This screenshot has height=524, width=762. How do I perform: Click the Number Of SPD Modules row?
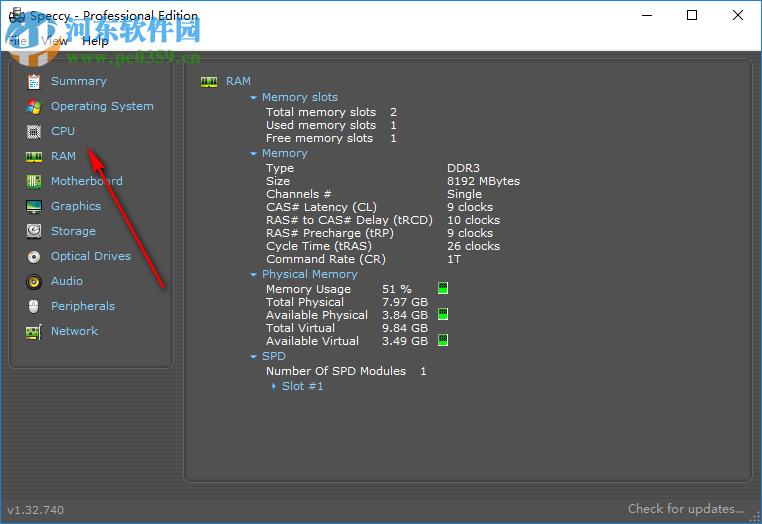[x=346, y=371]
